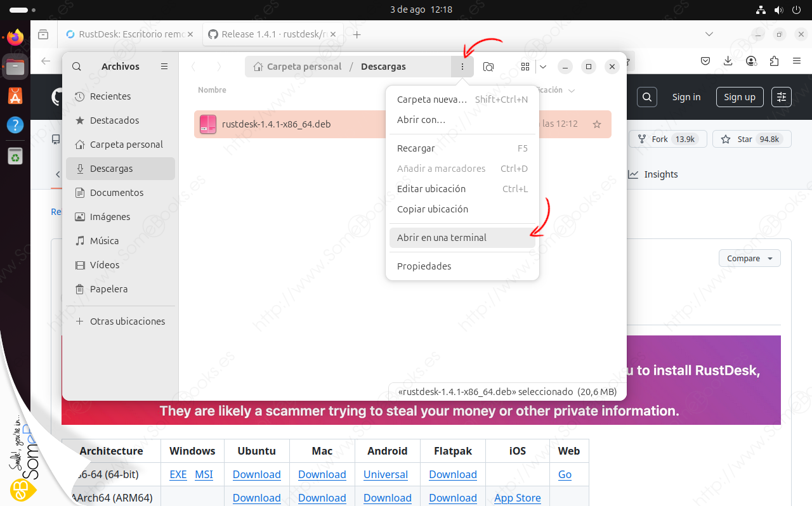Click Carpeta personal in path bar
The image size is (812, 506).
[297, 67]
